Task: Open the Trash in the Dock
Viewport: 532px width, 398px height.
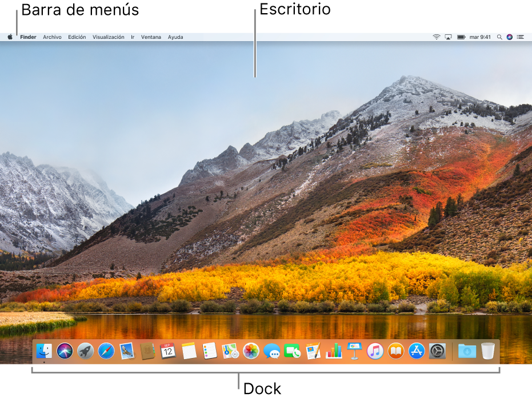Action: [487, 351]
